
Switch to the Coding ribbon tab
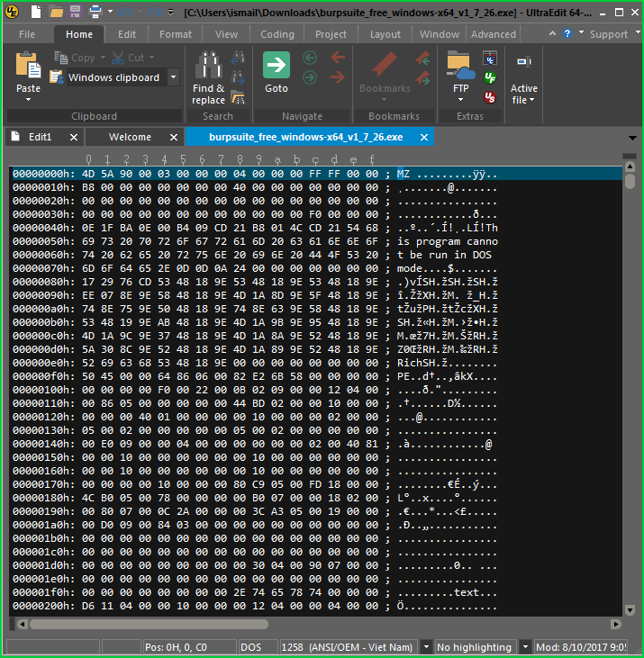277,34
